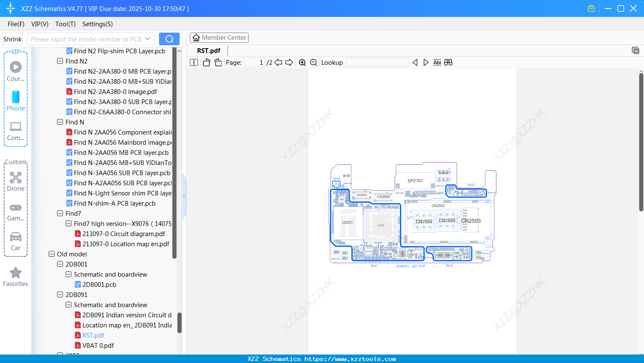Rotate the page clockwise
Viewport: 644px width, 363px height.
click(x=218, y=63)
